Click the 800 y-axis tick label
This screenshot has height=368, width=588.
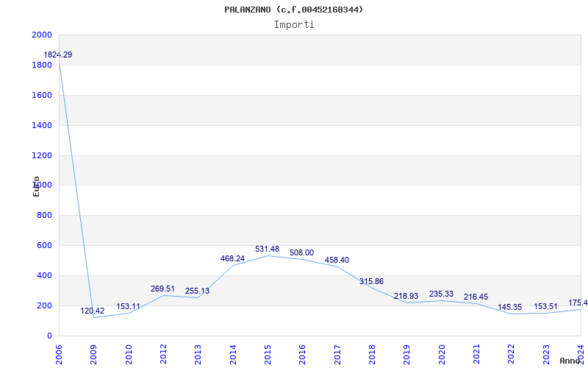point(44,216)
